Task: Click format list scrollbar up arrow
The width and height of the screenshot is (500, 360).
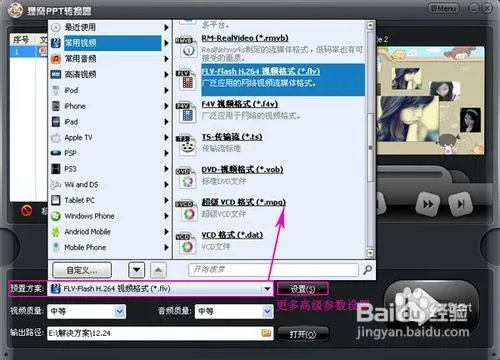Action: pos(370,25)
